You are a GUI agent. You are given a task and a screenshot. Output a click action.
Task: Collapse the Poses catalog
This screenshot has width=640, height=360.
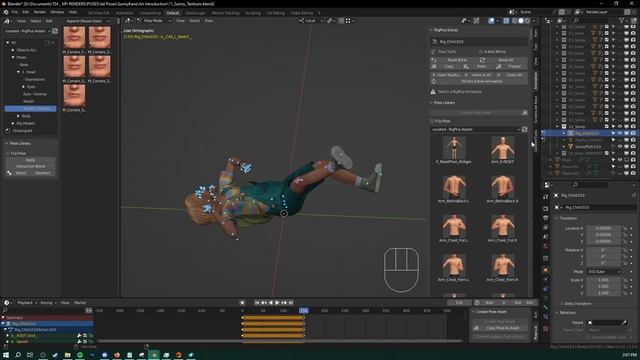(13, 57)
